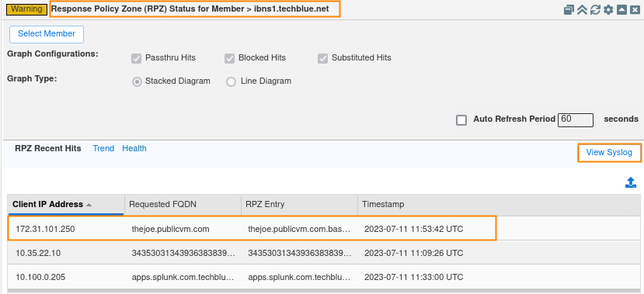Toggle the Passthru Hits checkbox
The width and height of the screenshot is (644, 294).
tap(137, 58)
